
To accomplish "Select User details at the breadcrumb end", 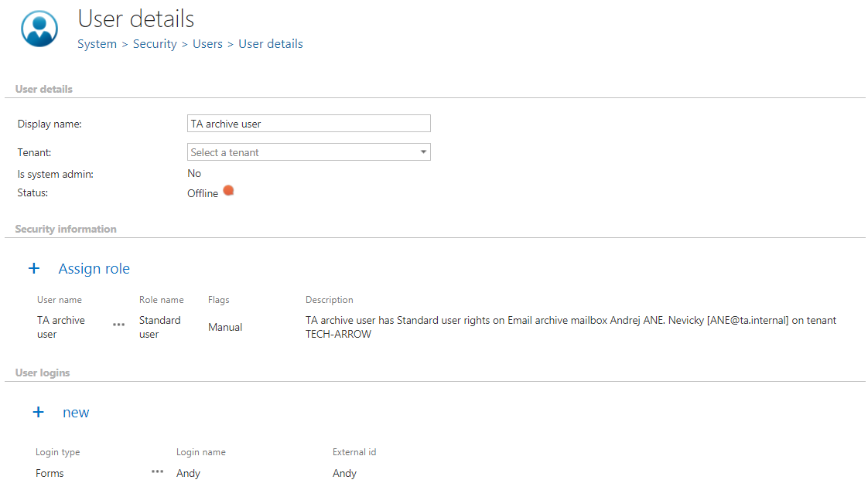I will 271,44.
